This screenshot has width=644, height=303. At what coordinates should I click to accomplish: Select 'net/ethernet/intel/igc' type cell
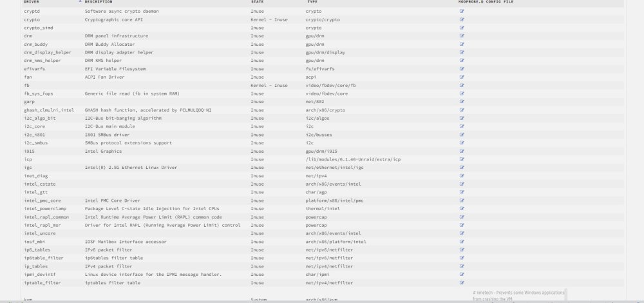click(x=334, y=168)
